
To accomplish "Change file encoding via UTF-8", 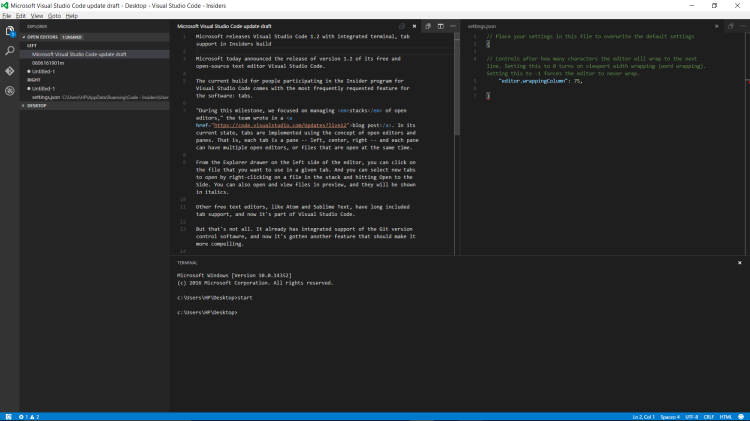I will (x=692, y=417).
